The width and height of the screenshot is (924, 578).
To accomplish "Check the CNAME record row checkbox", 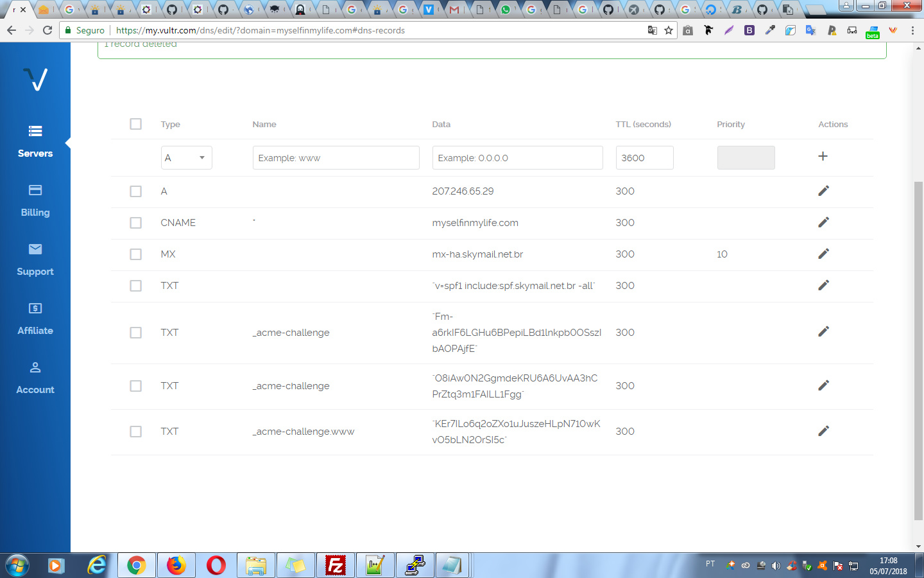I will coord(135,223).
